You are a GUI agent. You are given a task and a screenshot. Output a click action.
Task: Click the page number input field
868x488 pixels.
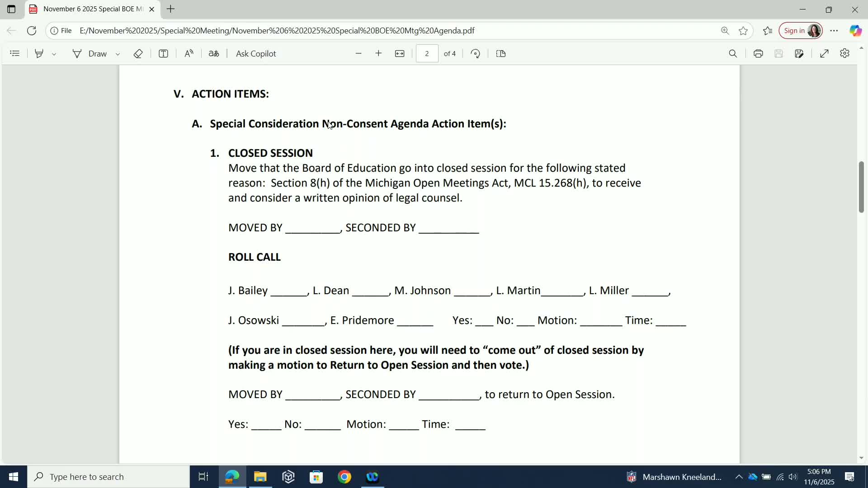coord(427,53)
